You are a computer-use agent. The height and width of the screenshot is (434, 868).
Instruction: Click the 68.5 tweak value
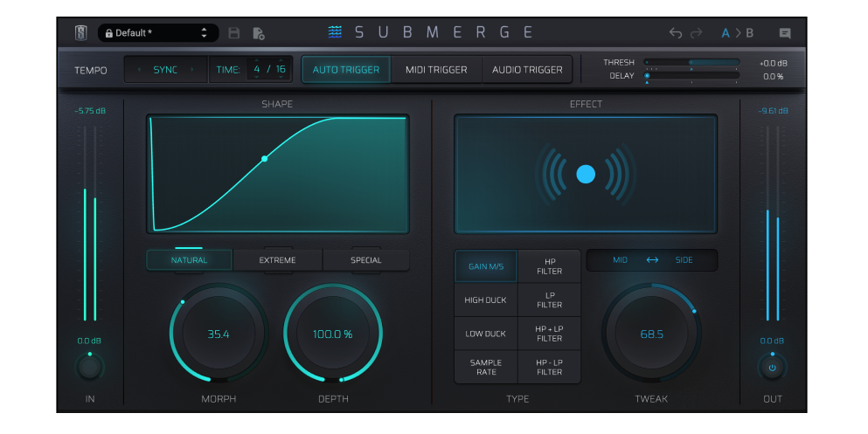651,334
